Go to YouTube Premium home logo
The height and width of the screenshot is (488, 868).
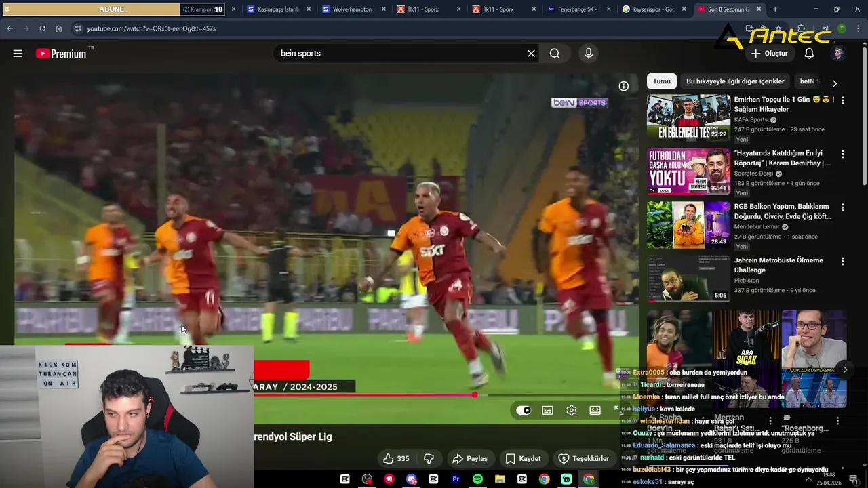coord(61,54)
